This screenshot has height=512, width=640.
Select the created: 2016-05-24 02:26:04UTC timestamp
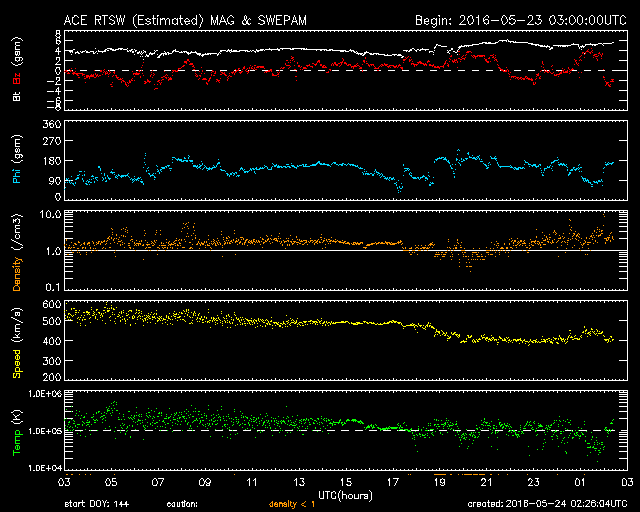(547, 504)
